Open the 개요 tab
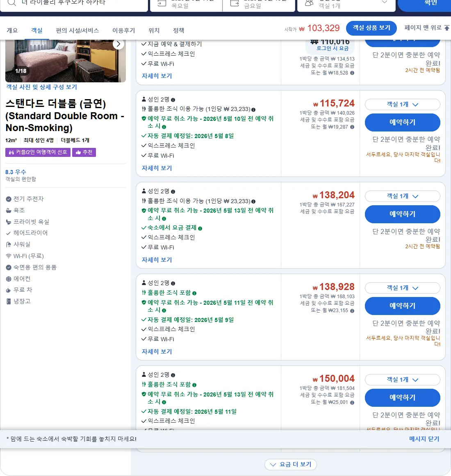This screenshot has width=451, height=476. (x=12, y=30)
